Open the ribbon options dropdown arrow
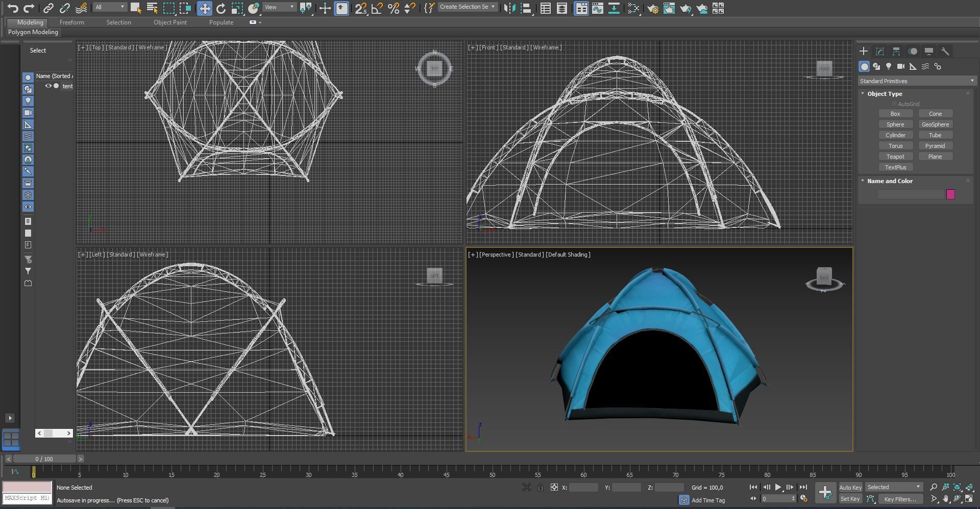 pos(260,22)
